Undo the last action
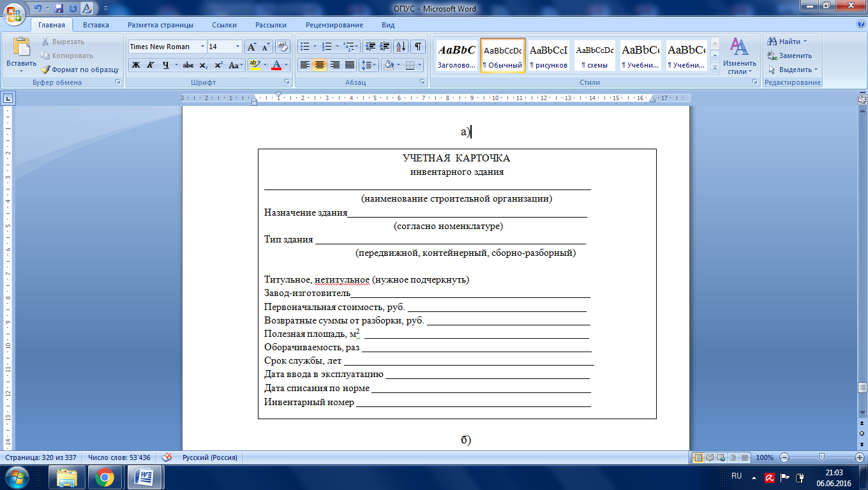 coord(38,8)
